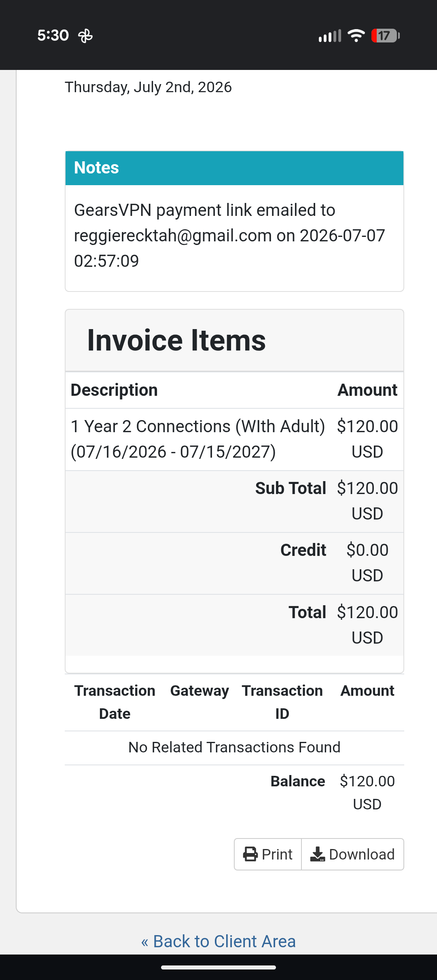The width and height of the screenshot is (437, 980).
Task: Open the Back to Client Area link
Action: [x=218, y=941]
